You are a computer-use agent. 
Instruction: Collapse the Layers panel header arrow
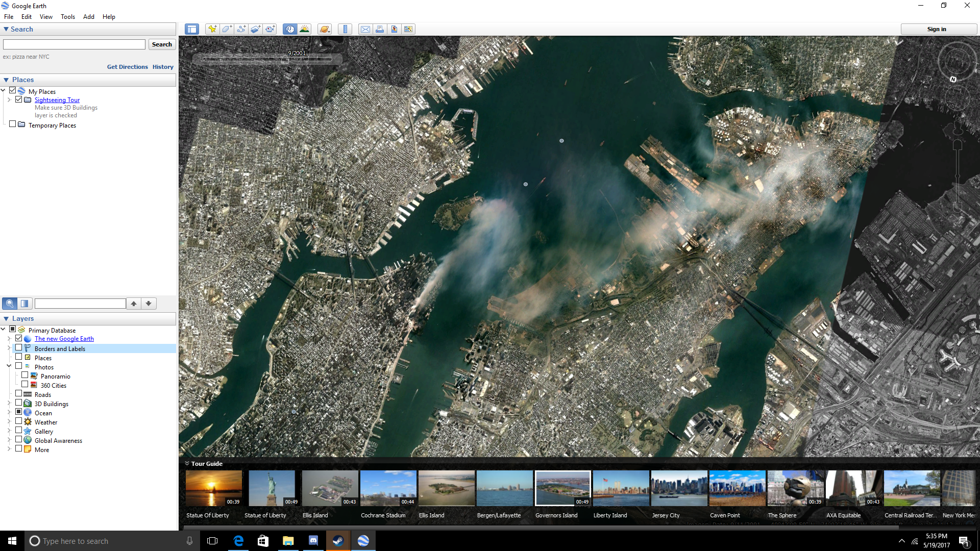point(6,319)
